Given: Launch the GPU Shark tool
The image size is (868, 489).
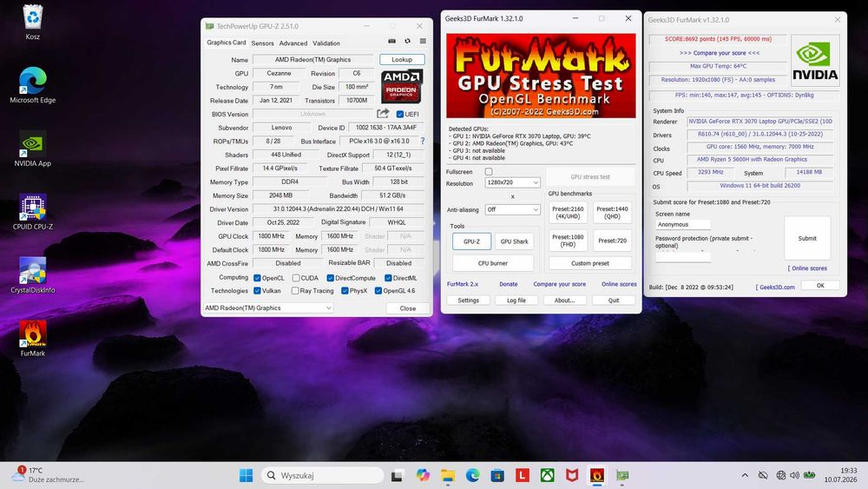Looking at the screenshot, I should click(x=514, y=241).
